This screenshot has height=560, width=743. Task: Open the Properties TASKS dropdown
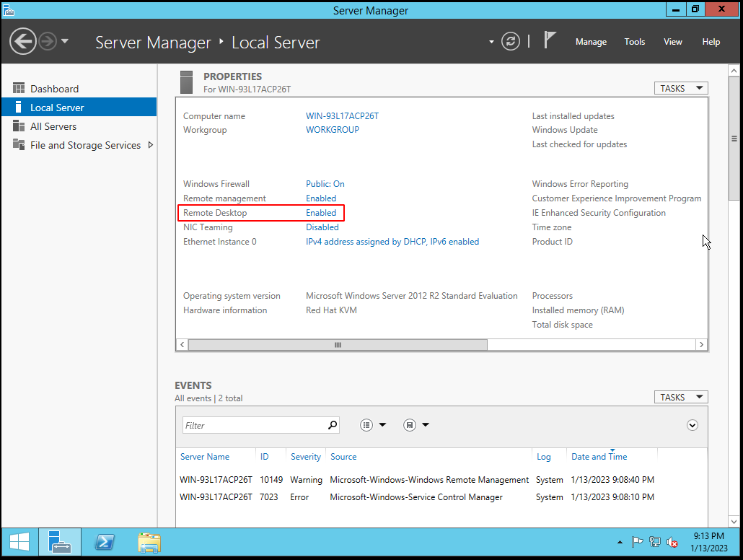coord(680,88)
